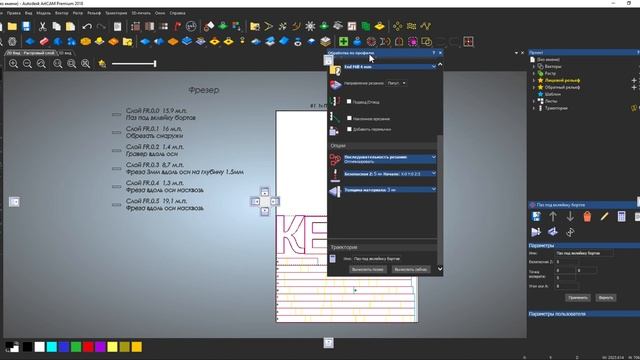Click the zoom in magnifier icon

coord(13,64)
